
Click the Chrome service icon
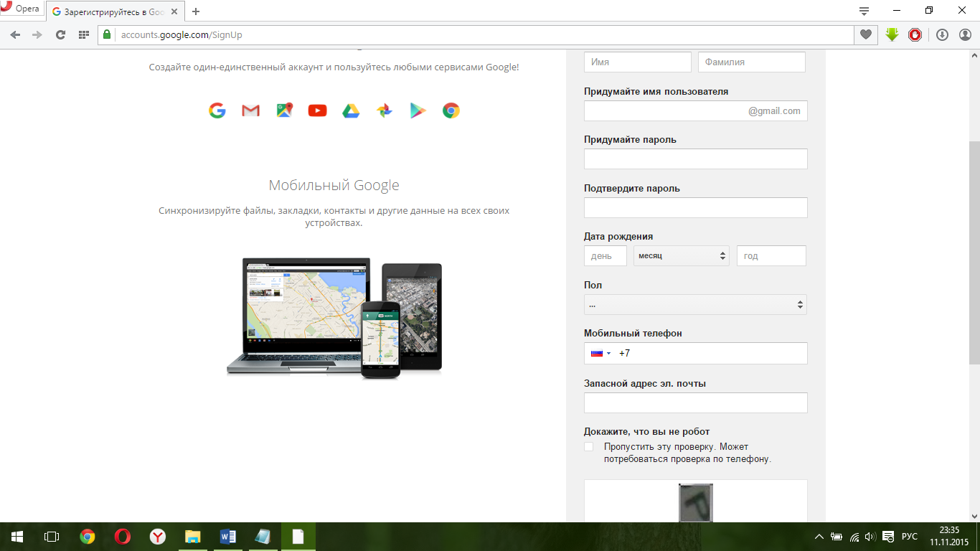[451, 110]
